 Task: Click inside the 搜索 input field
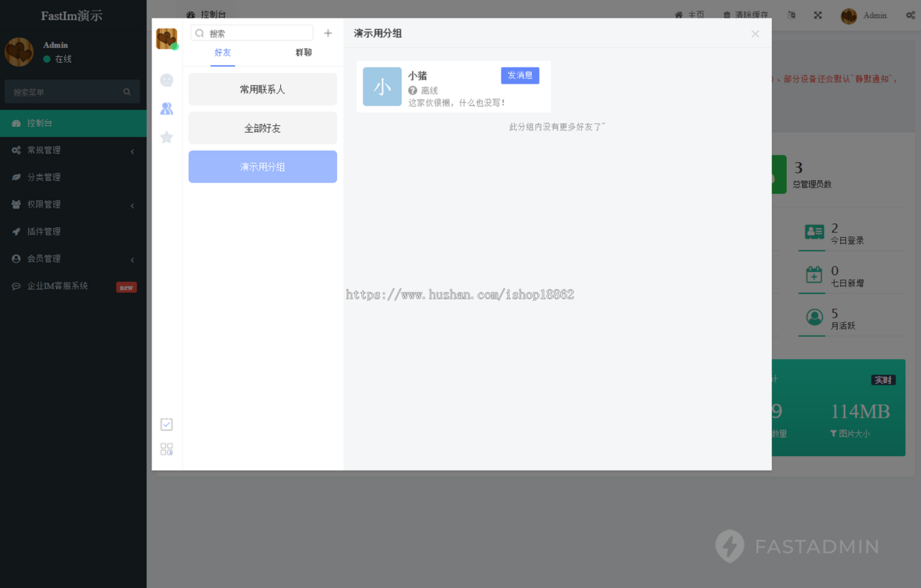point(253,33)
